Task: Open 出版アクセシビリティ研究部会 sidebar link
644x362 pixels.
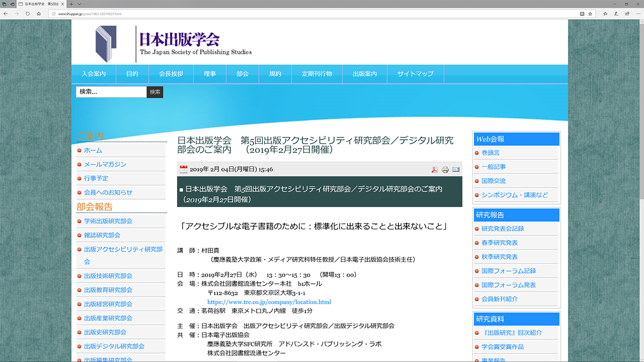Action: coord(123,255)
